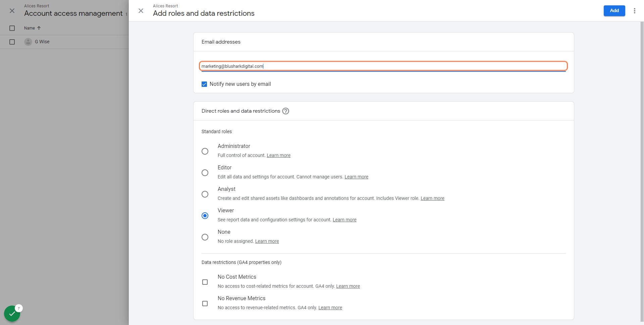
Task: Close the Add roles and data restrictions panel
Action: tap(141, 11)
